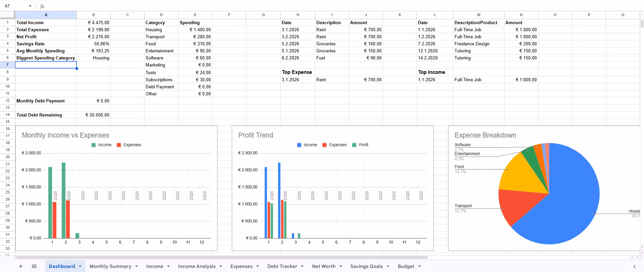Open the Savings Goals tab dropdown arrow

(x=388, y=266)
